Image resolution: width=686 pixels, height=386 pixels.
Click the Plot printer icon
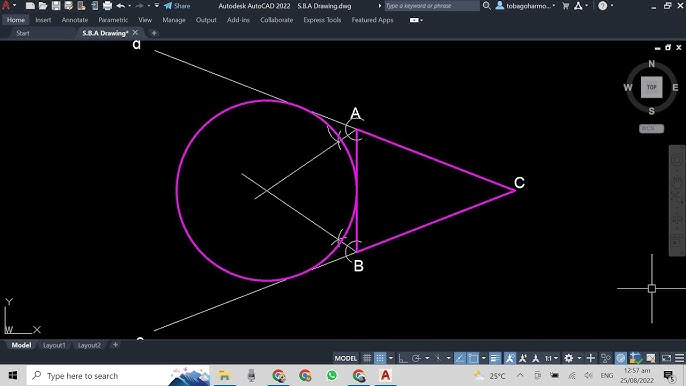(107, 6)
